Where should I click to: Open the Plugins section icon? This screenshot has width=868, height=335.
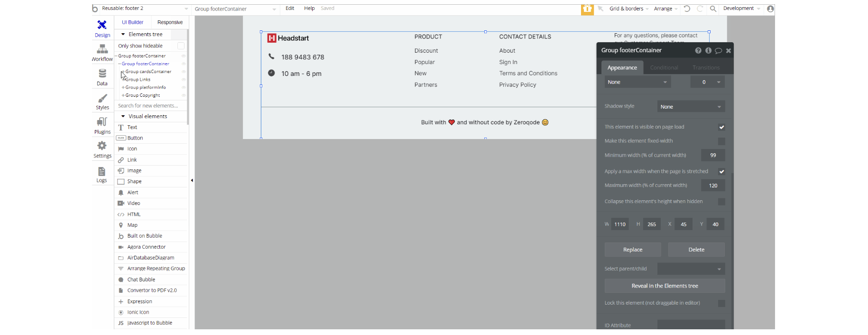(x=102, y=122)
